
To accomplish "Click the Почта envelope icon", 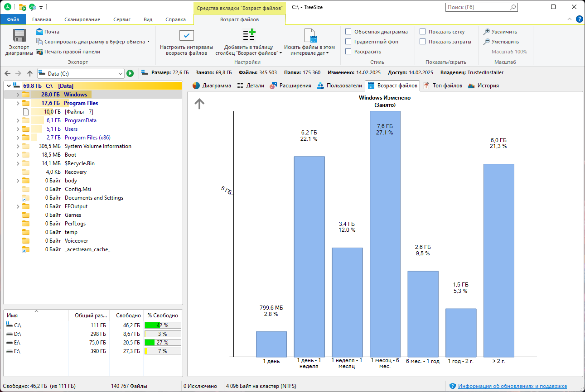I will [x=39, y=32].
